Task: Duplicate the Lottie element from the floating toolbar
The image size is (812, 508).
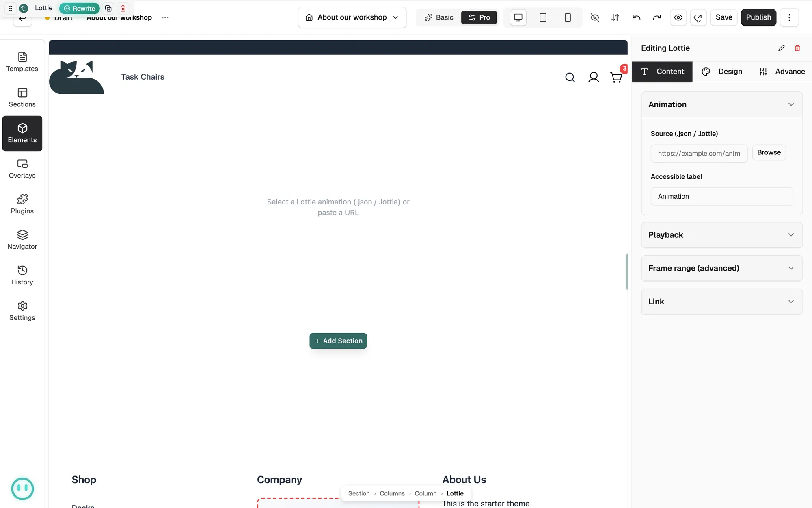Action: point(108,9)
